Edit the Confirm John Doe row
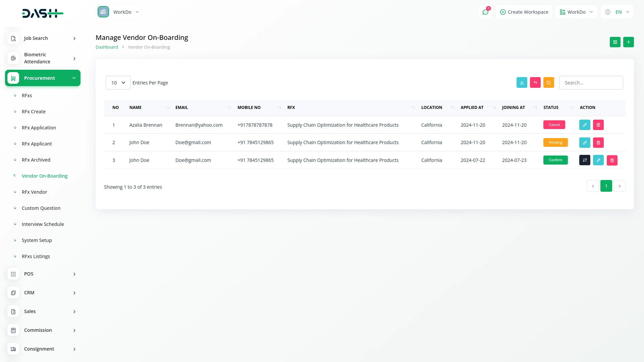Screen dimensions: 644x362 tap(598, 160)
